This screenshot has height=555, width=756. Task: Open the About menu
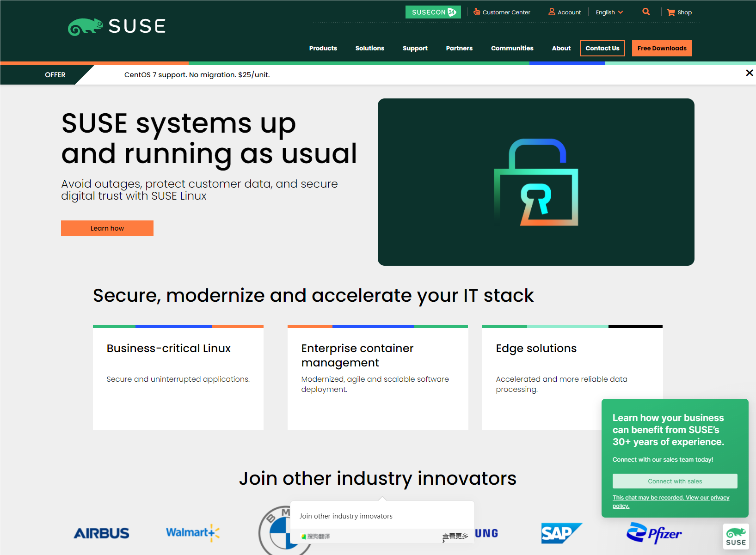click(x=561, y=48)
